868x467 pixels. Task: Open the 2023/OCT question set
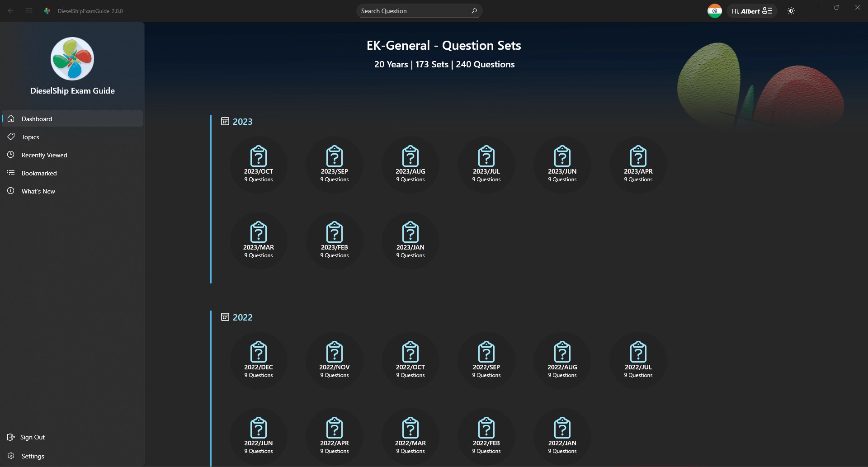coord(259,165)
